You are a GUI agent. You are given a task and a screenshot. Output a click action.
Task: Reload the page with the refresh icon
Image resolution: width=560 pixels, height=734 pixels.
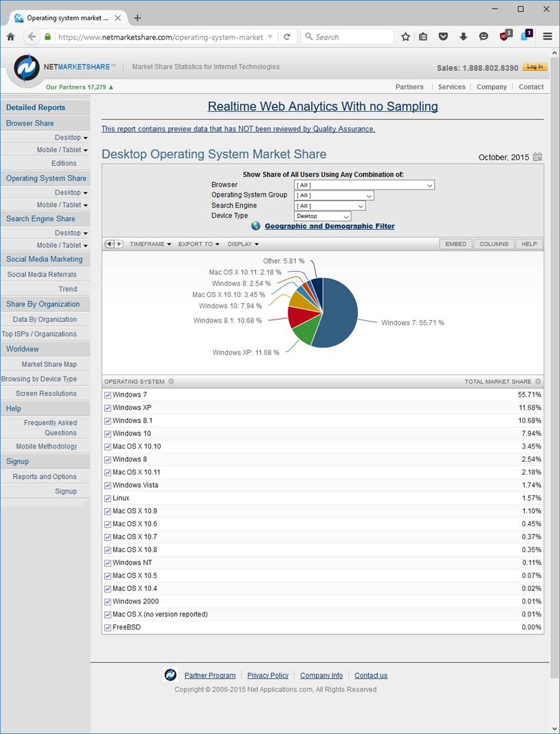[x=287, y=37]
